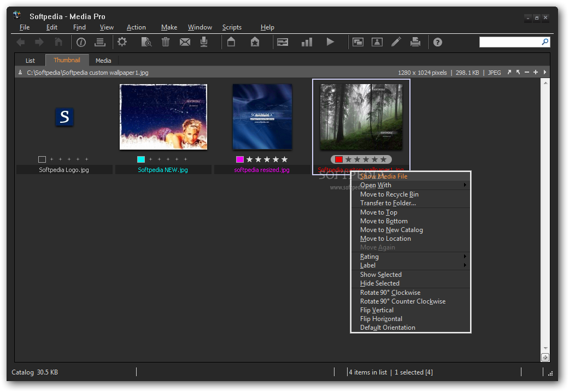Select the blue softpedia resized thumbnail image

[x=262, y=117]
